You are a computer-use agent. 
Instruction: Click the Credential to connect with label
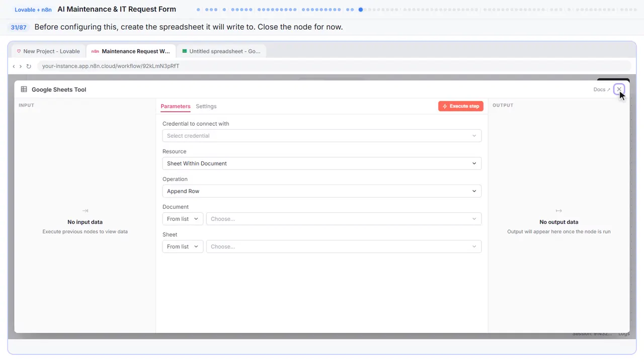tap(196, 124)
